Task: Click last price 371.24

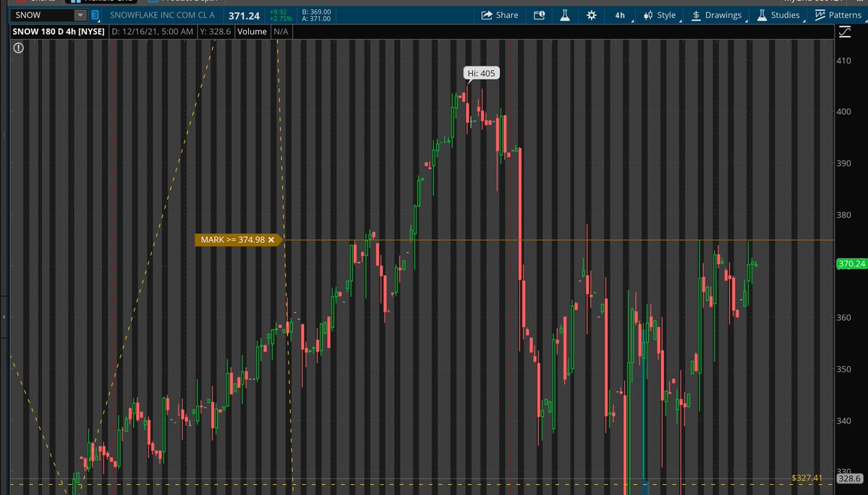Action: (x=244, y=15)
